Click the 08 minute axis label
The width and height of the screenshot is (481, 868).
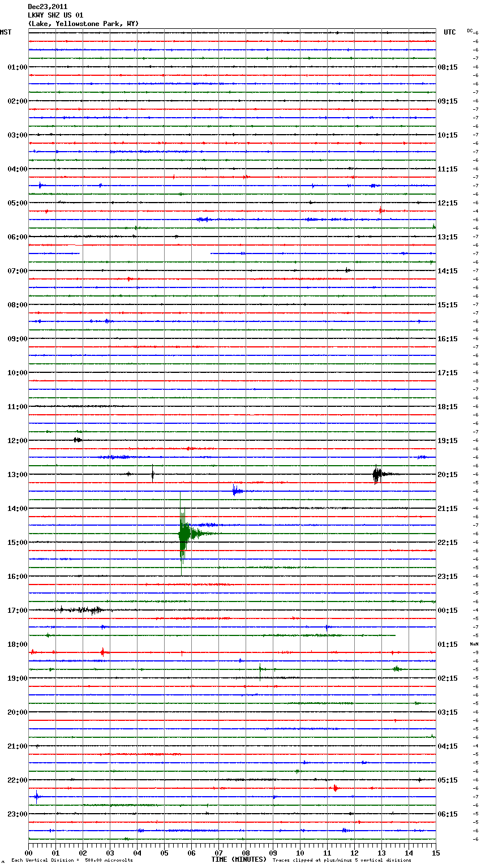click(x=246, y=852)
